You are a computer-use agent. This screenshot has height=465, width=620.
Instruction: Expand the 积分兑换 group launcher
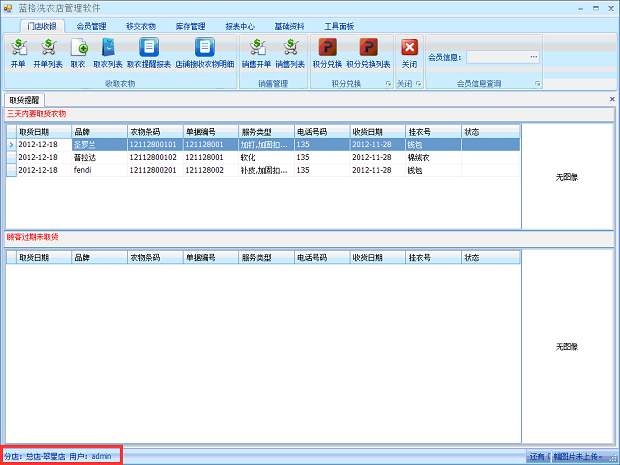coord(388,83)
